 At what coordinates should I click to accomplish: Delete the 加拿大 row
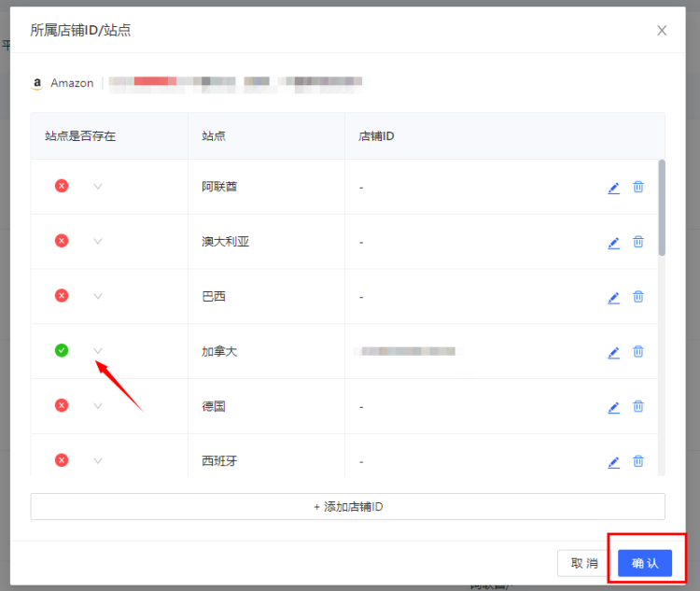pyautogui.click(x=638, y=352)
